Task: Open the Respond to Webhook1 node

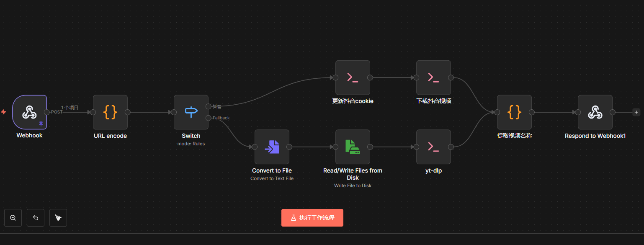Action: pos(595,112)
